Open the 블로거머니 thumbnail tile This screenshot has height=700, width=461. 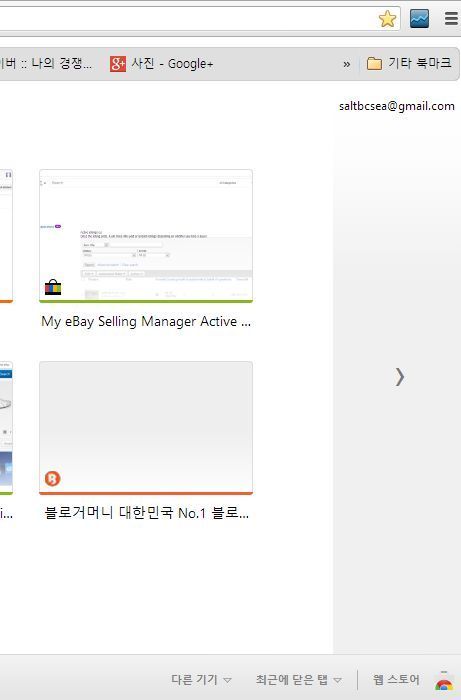click(146, 428)
